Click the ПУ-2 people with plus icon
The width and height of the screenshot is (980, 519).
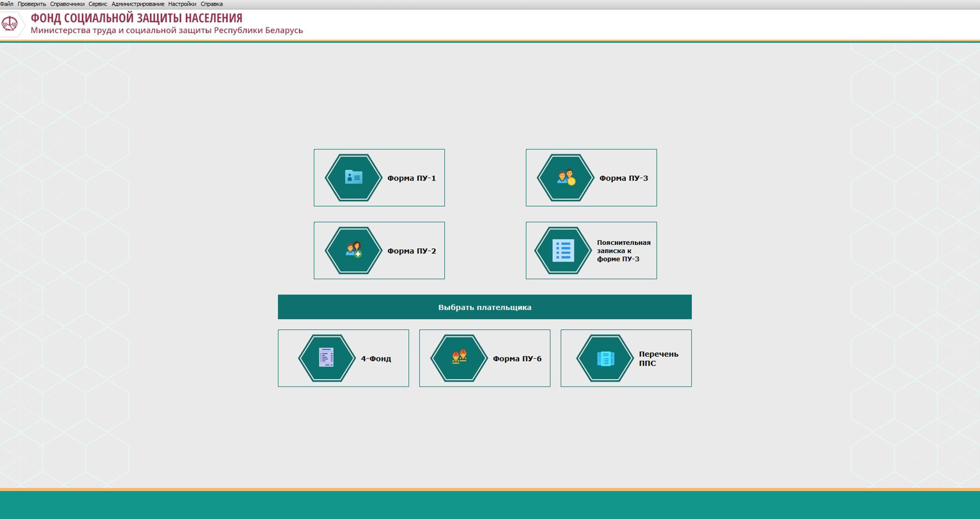click(x=353, y=251)
